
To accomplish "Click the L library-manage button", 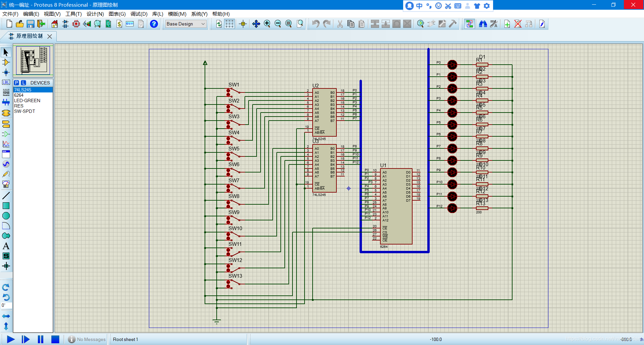I will (23, 83).
